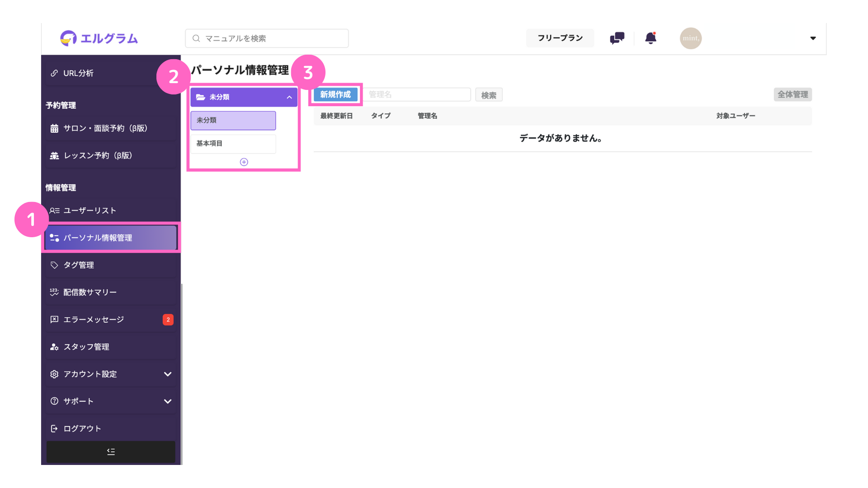Image resolution: width=868 pixels, height=488 pixels.
Task: Open 配信数サマリー
Action: point(111,292)
